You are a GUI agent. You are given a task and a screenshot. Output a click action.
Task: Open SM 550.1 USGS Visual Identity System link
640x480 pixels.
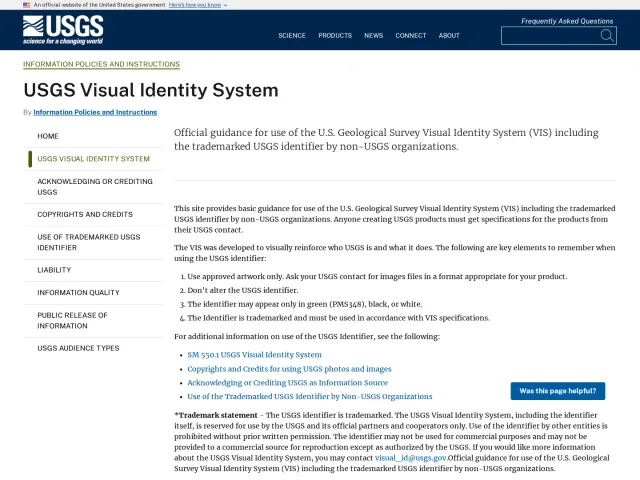(254, 355)
